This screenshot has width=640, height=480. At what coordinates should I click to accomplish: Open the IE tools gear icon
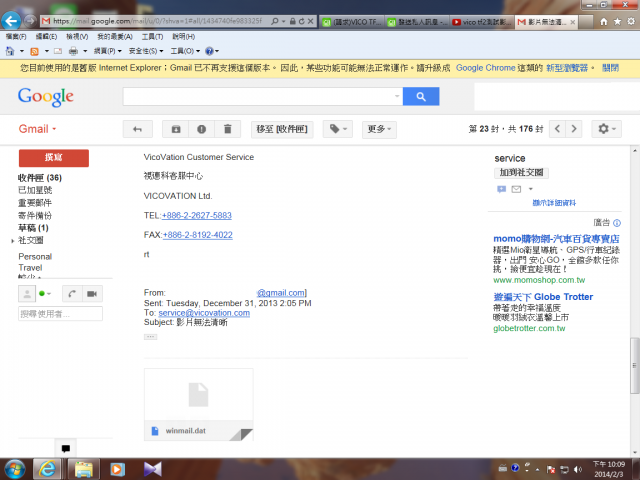[631, 22]
